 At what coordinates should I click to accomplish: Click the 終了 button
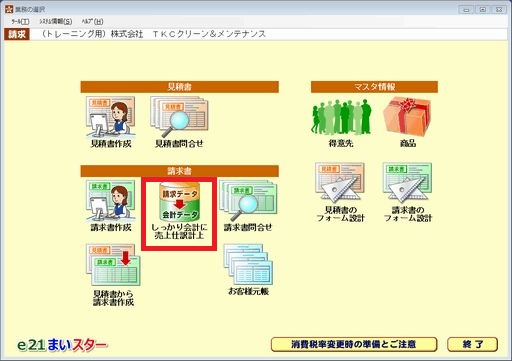(473, 344)
